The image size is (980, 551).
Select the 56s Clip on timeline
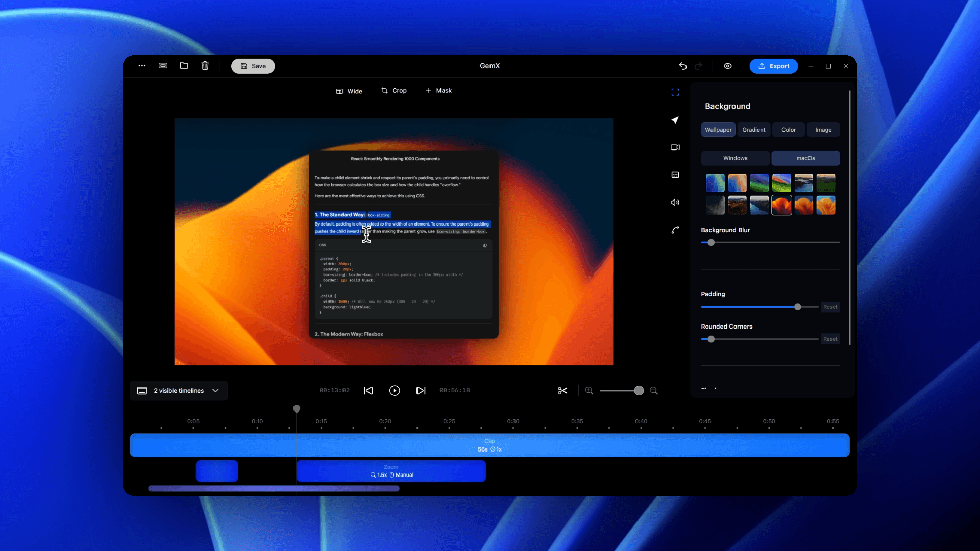point(489,445)
